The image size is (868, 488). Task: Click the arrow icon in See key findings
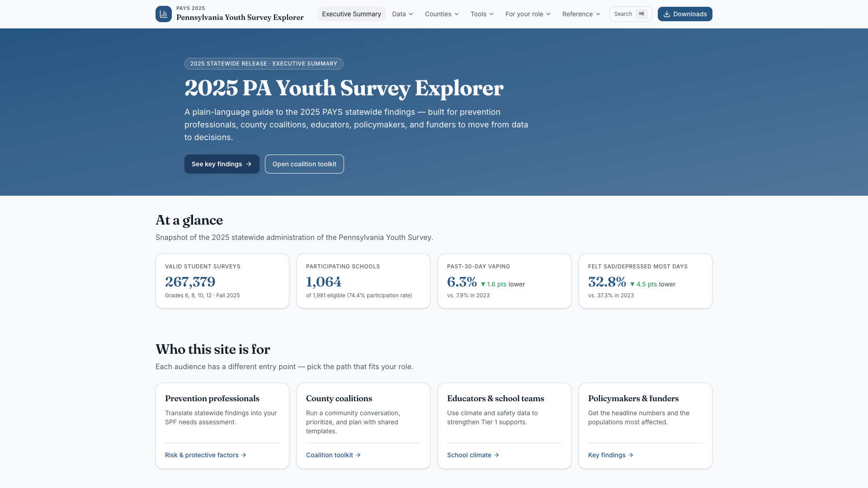click(249, 164)
